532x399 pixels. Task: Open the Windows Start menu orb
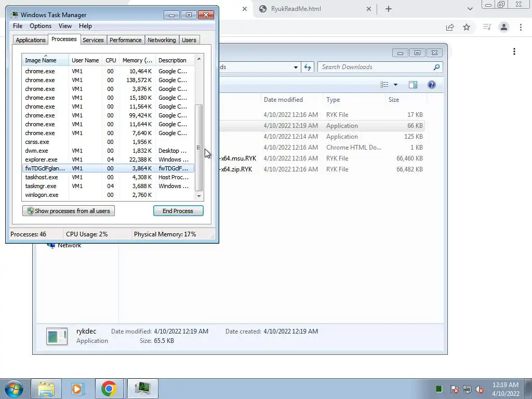14,389
